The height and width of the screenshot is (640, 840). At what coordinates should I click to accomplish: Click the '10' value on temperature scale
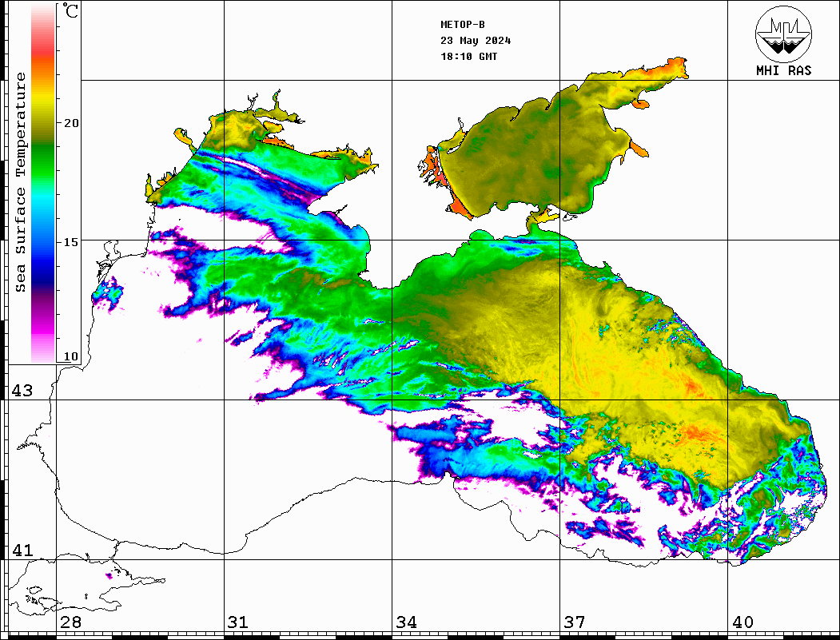point(71,356)
